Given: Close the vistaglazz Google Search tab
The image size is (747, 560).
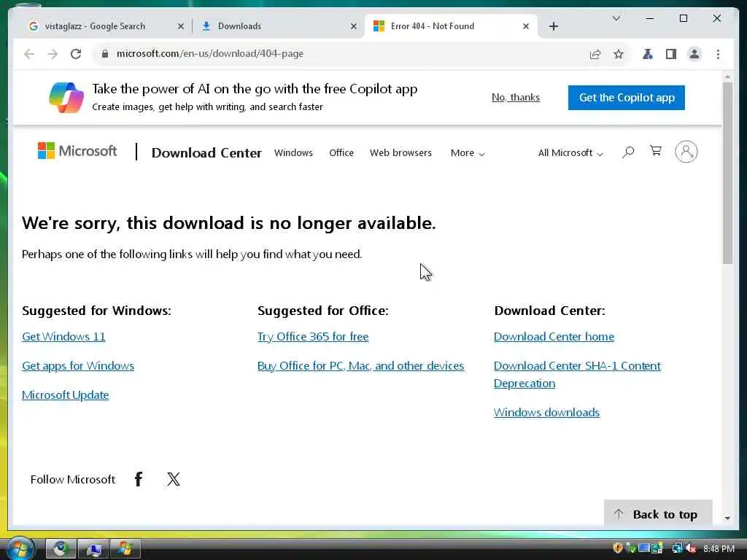Looking at the screenshot, I should (x=181, y=27).
